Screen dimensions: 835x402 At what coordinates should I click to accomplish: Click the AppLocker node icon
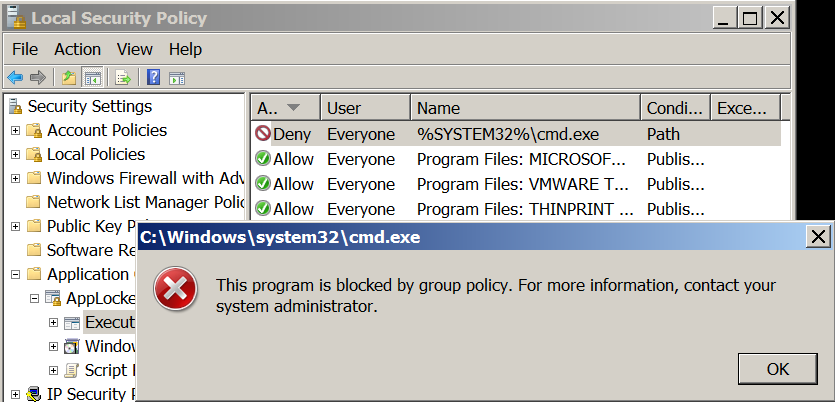(53, 298)
